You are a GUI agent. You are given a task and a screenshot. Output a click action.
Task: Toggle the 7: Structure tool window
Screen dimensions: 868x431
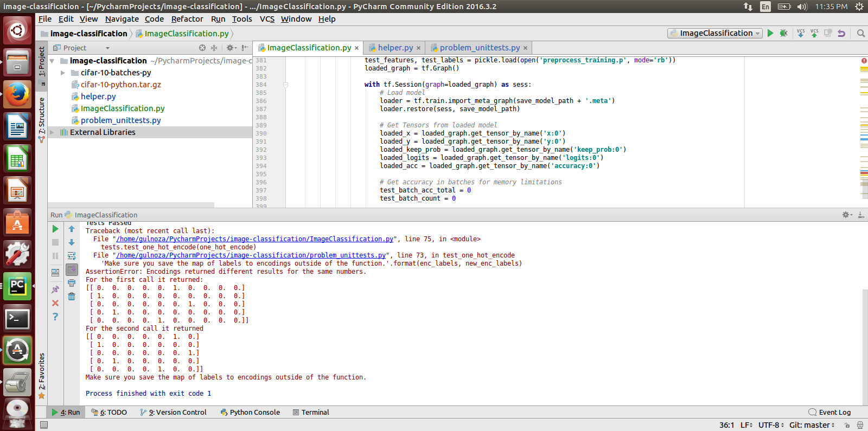42,120
